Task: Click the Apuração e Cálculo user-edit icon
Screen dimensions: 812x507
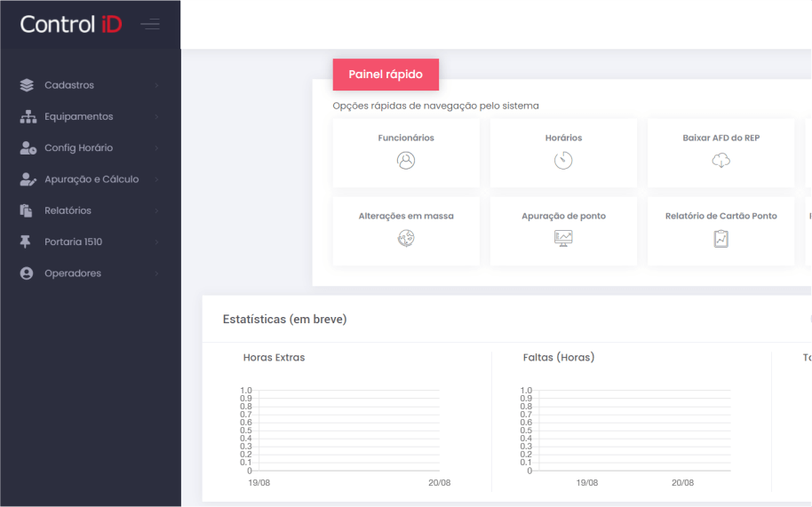Action: pos(28,179)
